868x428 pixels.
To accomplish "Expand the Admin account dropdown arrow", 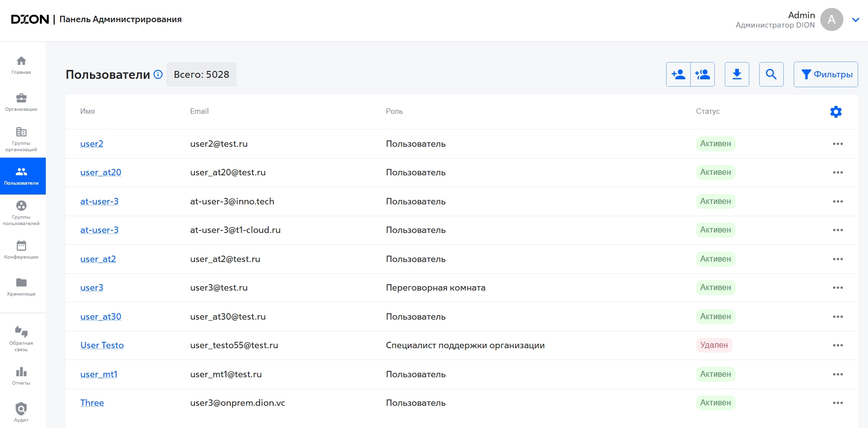I will tap(856, 20).
